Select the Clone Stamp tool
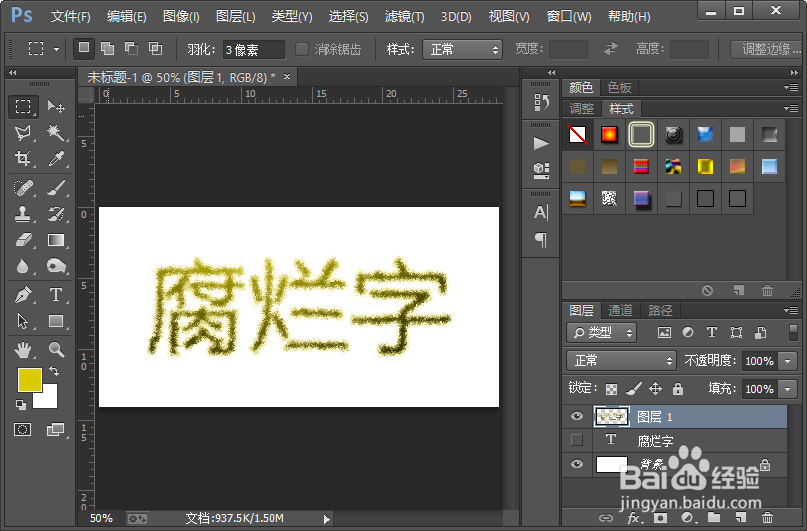Image resolution: width=807 pixels, height=531 pixels. tap(23, 214)
